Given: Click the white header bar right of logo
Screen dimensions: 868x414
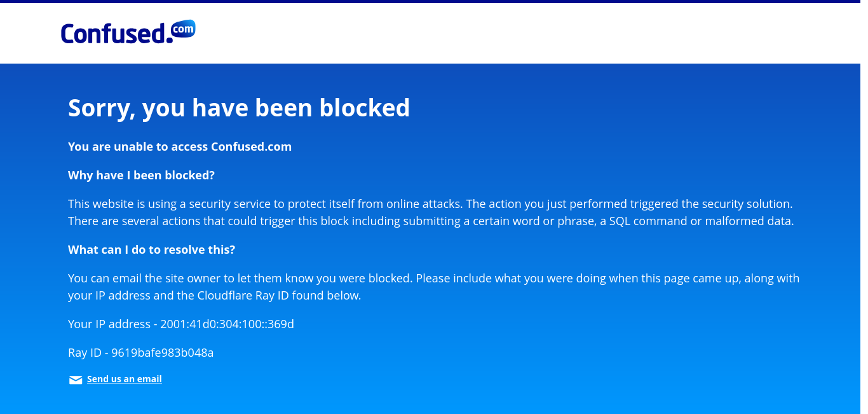Looking at the screenshot, I should (508, 33).
